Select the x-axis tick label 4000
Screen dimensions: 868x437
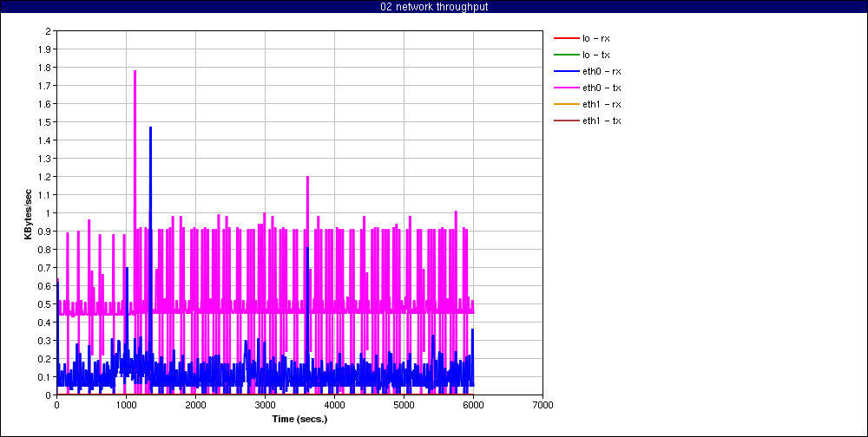334,405
